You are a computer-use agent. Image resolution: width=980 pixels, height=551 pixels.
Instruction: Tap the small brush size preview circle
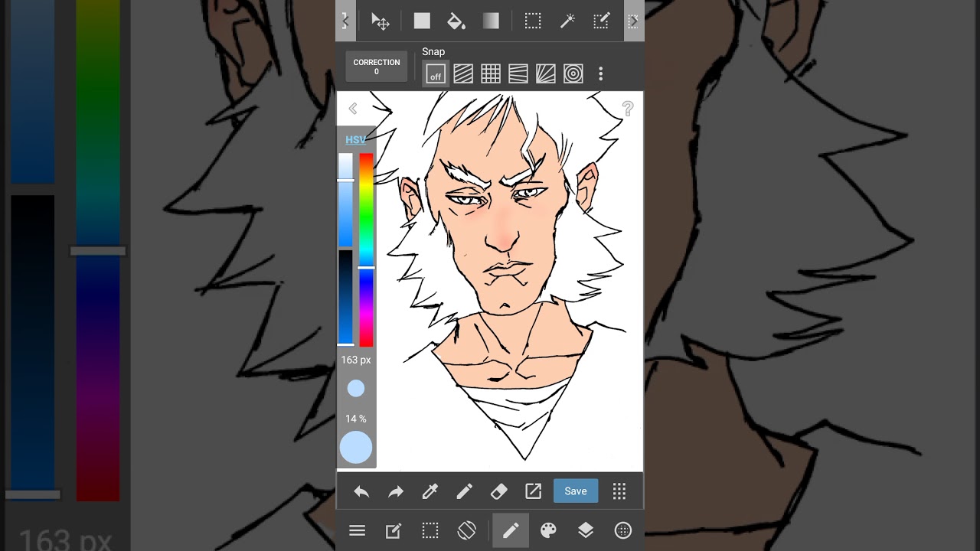[x=356, y=389]
